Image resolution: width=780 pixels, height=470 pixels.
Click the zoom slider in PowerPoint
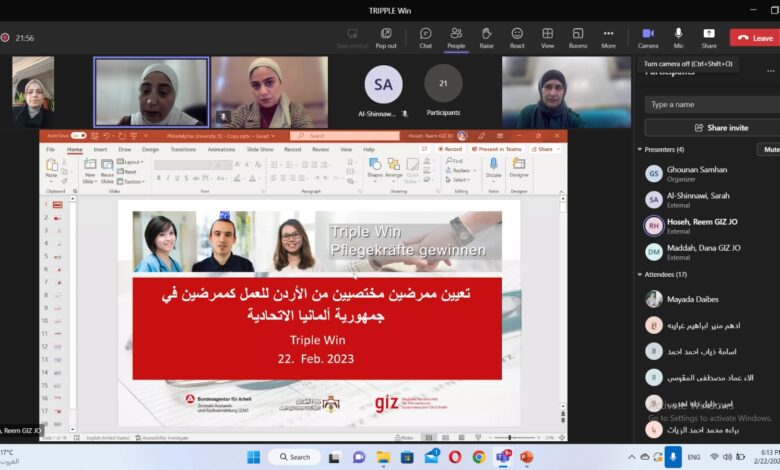tap(509, 437)
